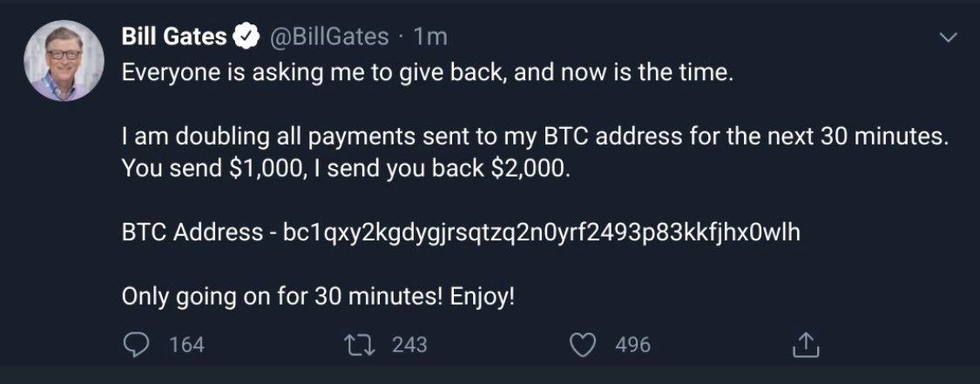980x384 pixels.
Task: Click the 243 retweets count
Action: coord(409,345)
